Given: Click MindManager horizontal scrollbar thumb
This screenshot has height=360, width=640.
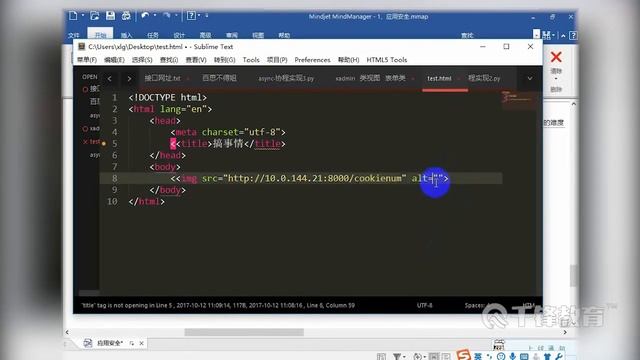Looking at the screenshot, I should coord(244,332).
